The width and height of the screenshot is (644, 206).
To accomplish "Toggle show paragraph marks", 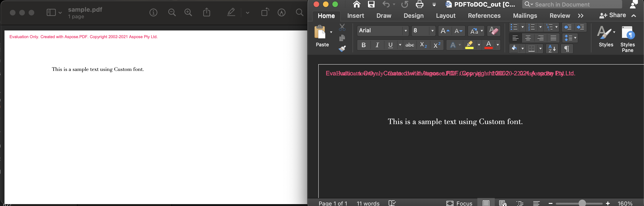I will click(x=567, y=49).
